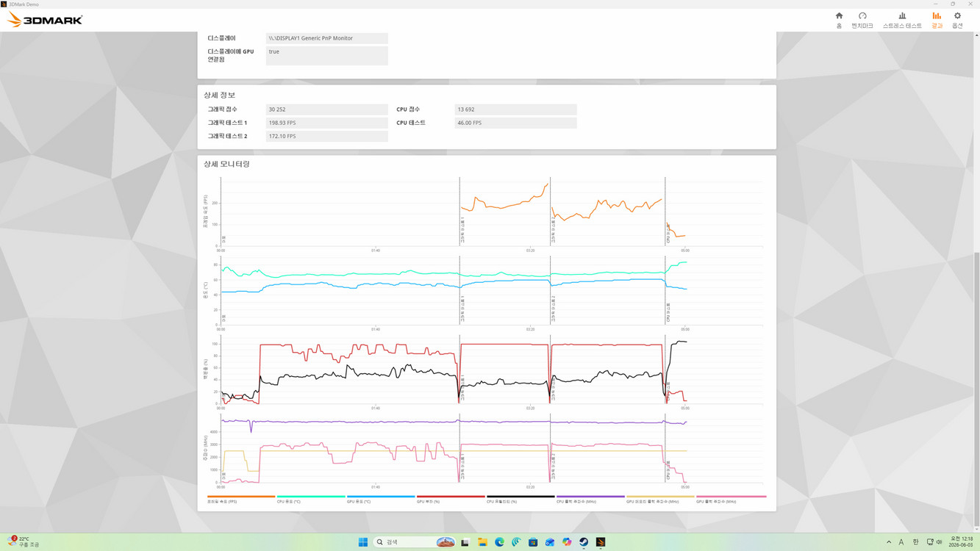Toggle the red GPU load (%) legend
980x551 pixels.
(451, 499)
